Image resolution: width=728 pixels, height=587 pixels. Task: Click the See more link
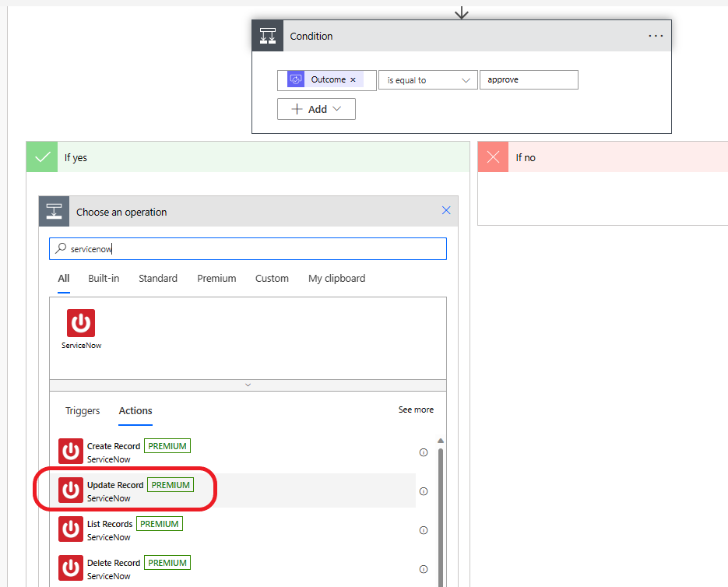(x=416, y=409)
